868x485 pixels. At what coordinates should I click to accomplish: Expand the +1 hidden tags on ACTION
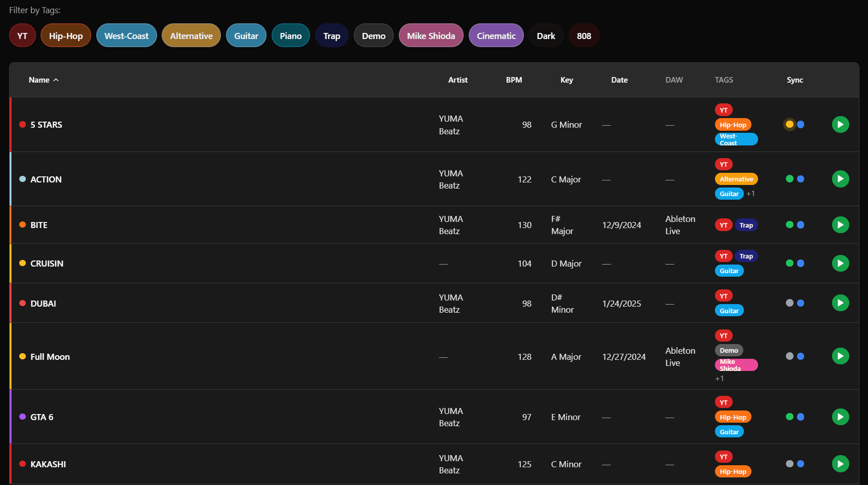[x=750, y=194]
